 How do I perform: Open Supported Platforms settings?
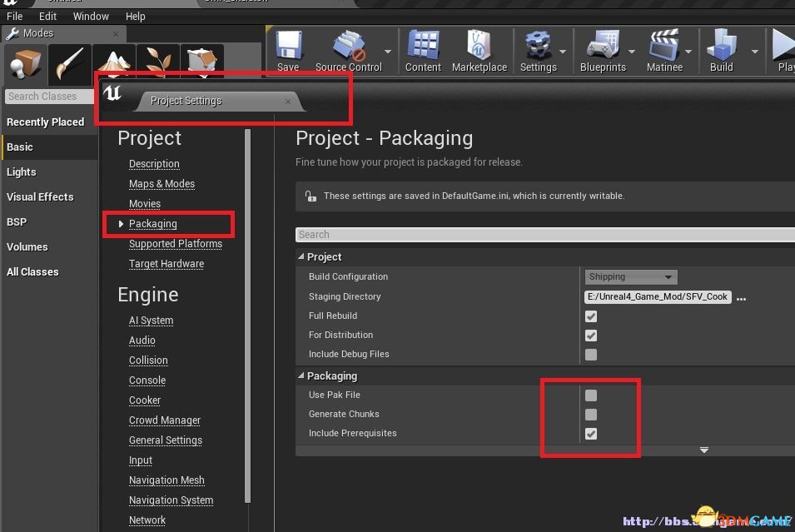click(176, 244)
